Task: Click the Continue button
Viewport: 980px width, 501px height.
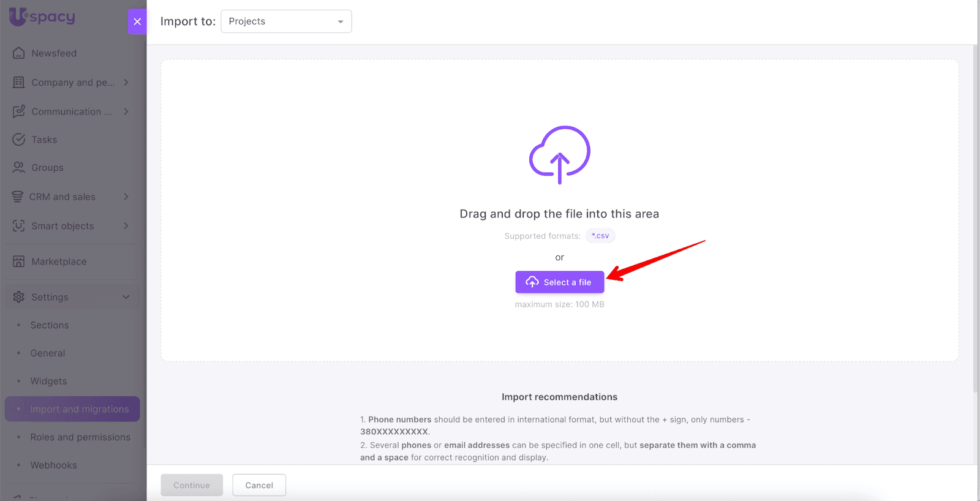Action: pos(192,485)
